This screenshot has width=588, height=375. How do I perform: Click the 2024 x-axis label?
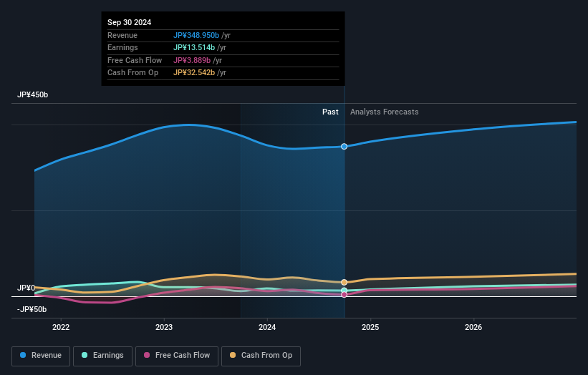[267, 327]
